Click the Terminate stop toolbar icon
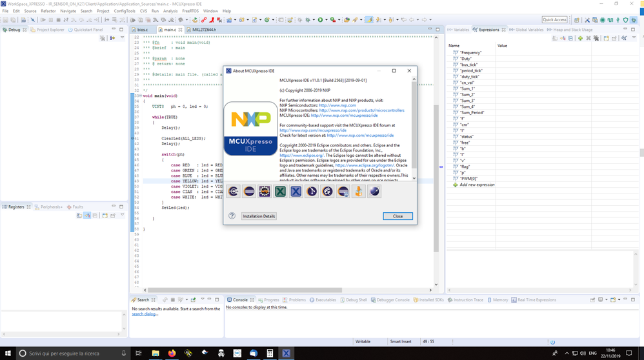This screenshot has height=360, width=644. (58, 20)
